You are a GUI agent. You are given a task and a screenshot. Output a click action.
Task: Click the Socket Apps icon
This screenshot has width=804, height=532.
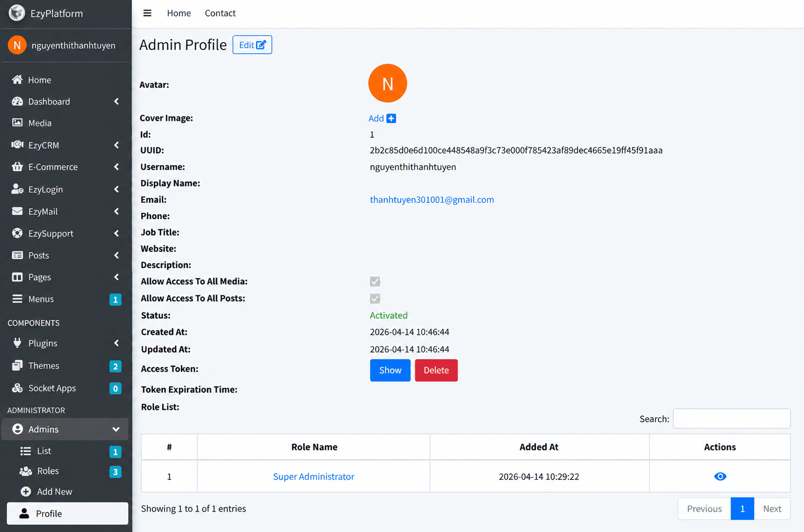coord(17,388)
